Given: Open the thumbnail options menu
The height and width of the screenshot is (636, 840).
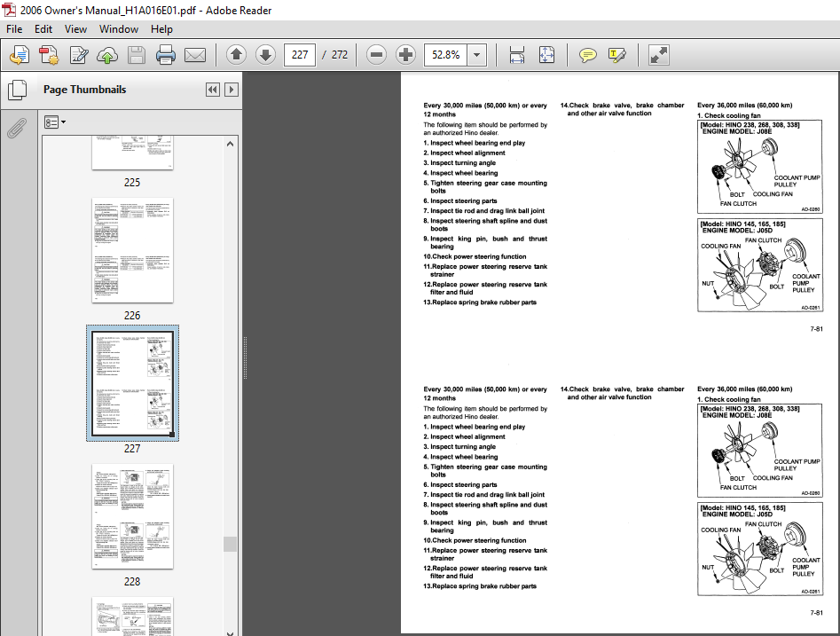Looking at the screenshot, I should pyautogui.click(x=55, y=122).
